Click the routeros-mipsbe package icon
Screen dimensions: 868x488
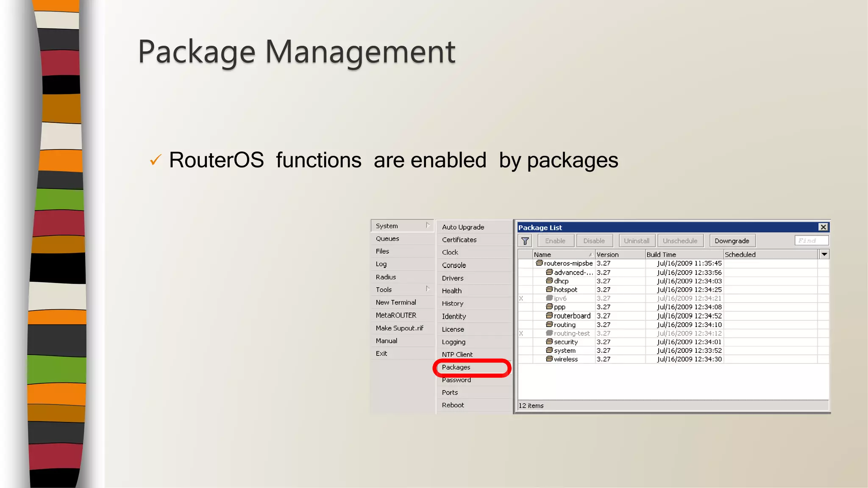[539, 263]
